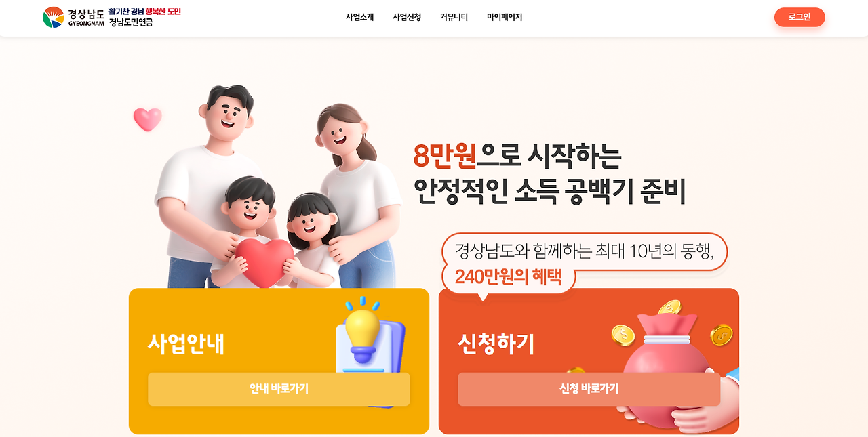Click the 240만원의 혜택 speech bubble text
The height and width of the screenshot is (437, 868).
coord(508,277)
